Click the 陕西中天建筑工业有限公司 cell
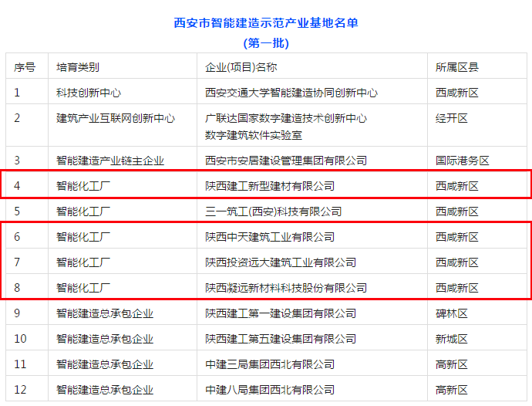The width and height of the screenshot is (532, 406). tap(270, 237)
